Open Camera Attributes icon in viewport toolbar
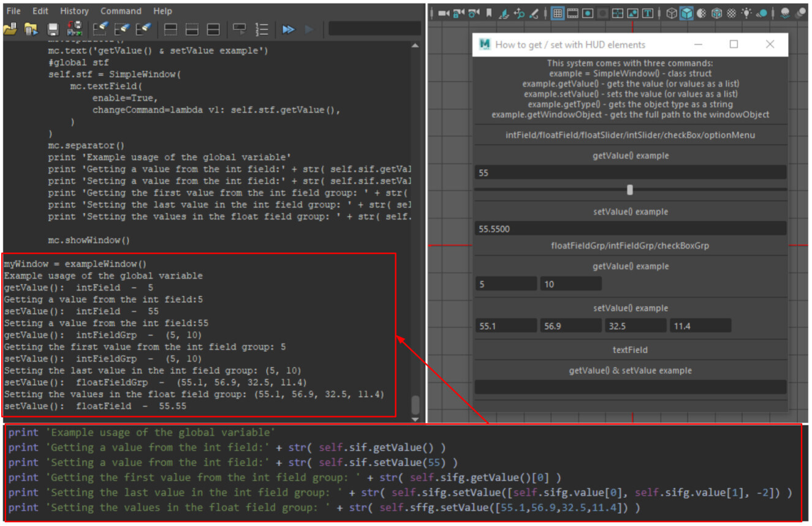 click(x=474, y=13)
